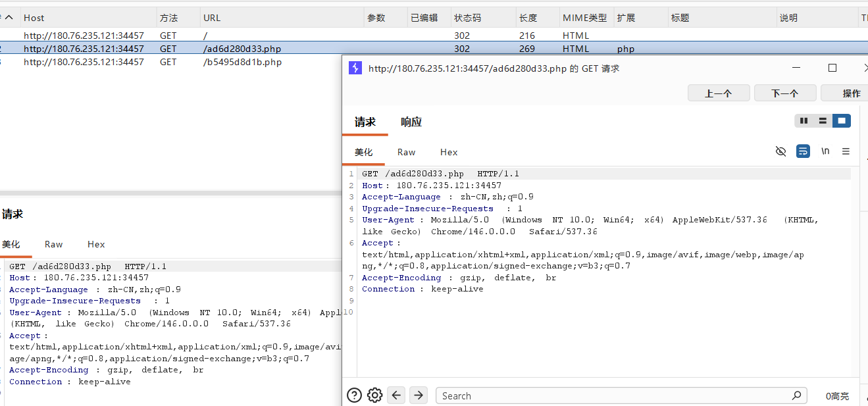Toggle combined tabbed layout view icon
Viewport: 868px width, 406px height.
841,120
